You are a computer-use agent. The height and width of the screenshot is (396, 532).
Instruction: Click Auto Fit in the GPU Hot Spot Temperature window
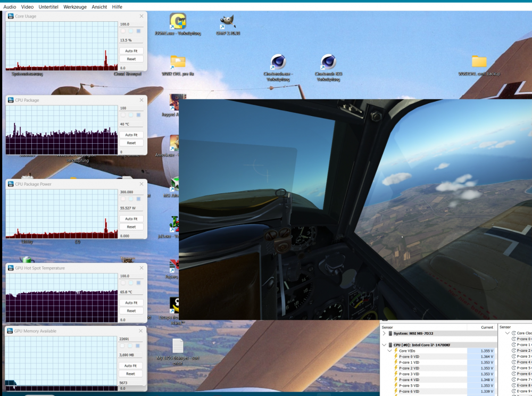[131, 302]
